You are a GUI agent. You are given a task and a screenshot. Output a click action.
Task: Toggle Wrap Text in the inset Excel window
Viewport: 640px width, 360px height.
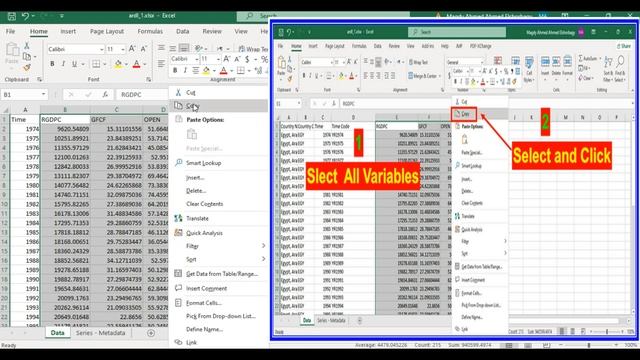[x=418, y=62]
